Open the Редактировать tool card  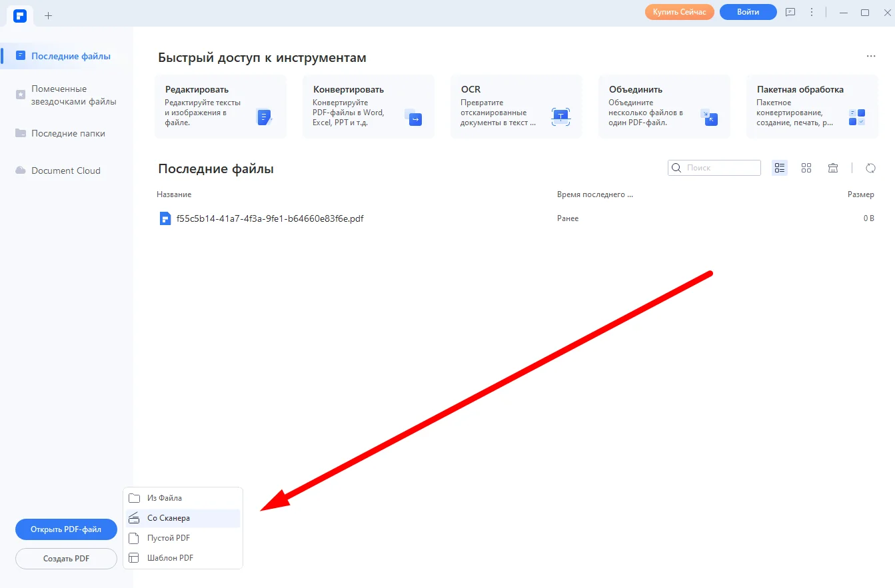coord(221,107)
